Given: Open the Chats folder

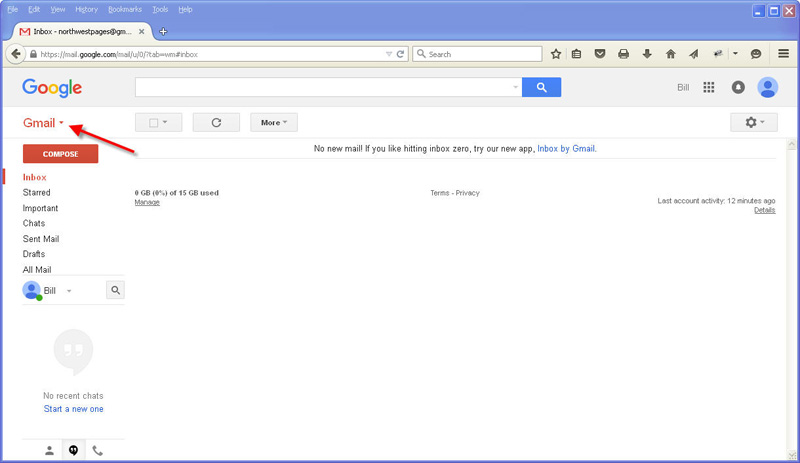Looking at the screenshot, I should point(34,223).
